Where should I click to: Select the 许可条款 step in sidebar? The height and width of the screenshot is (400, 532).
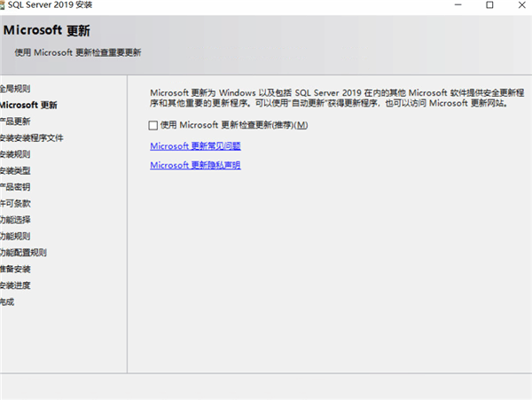click(x=15, y=204)
